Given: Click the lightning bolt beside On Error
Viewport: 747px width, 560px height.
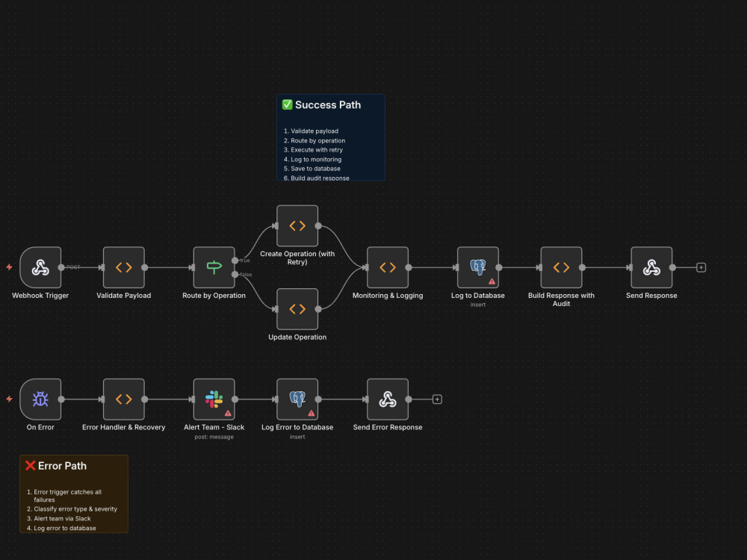Looking at the screenshot, I should pyautogui.click(x=9, y=399).
